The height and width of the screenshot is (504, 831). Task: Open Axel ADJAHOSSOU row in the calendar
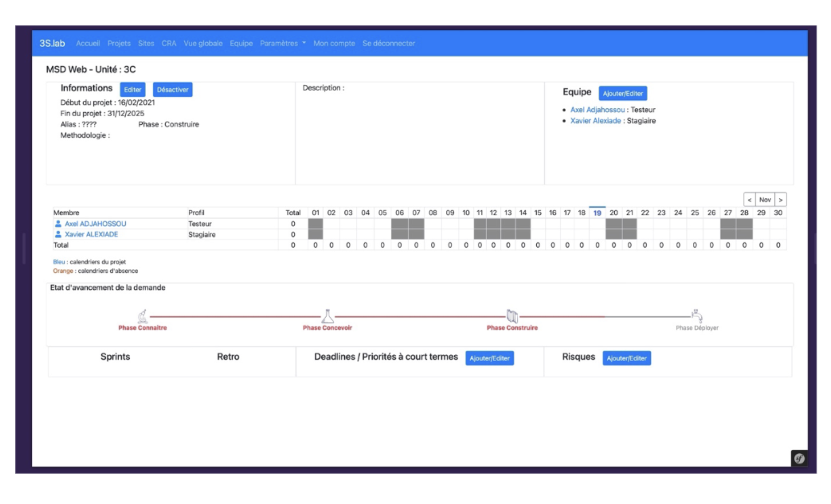95,224
